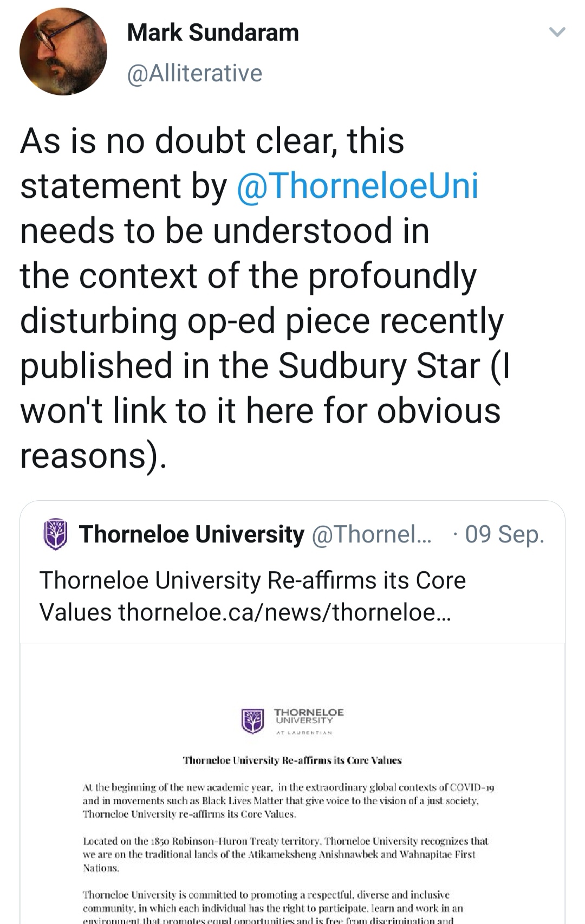This screenshot has height=924, width=585.
Task: Open Mark Sundaram's profile picture
Action: (x=63, y=52)
